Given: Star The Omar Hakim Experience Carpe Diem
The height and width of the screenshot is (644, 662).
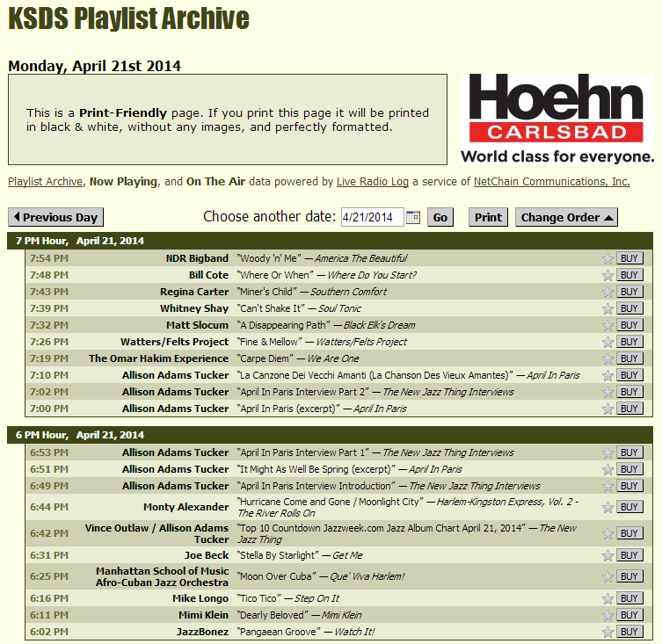Looking at the screenshot, I should click(x=607, y=358).
